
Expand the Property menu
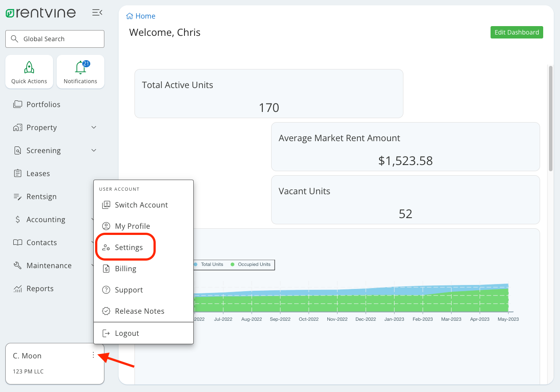(x=93, y=127)
